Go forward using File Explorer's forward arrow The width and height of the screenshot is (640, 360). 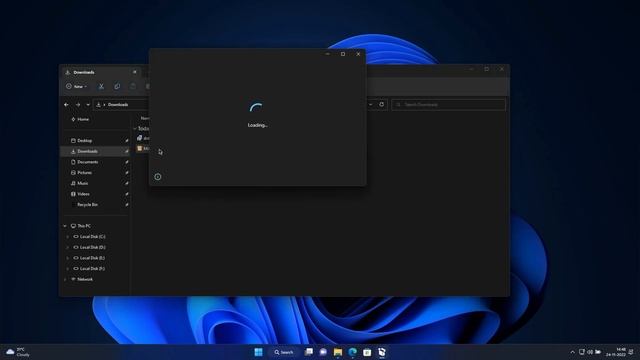[78, 105]
